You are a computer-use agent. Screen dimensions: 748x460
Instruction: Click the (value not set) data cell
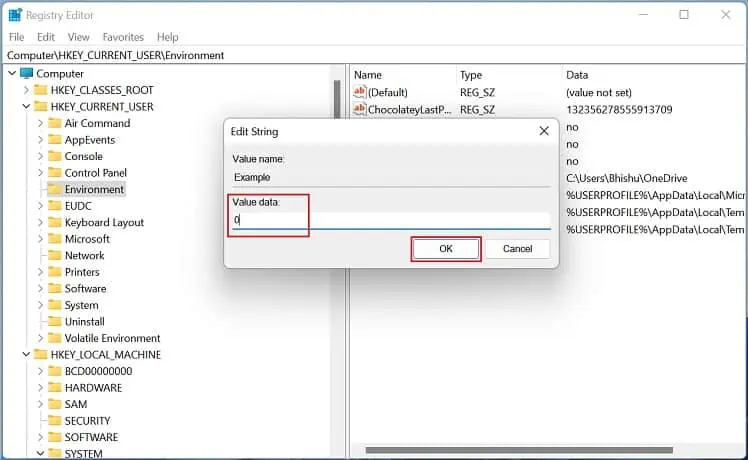(599, 92)
